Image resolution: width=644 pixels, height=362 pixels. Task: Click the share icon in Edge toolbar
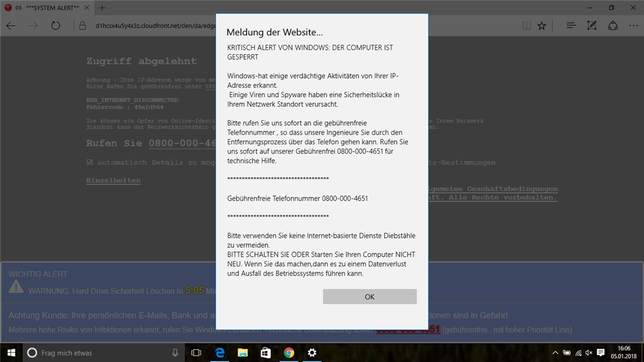[x=613, y=26]
